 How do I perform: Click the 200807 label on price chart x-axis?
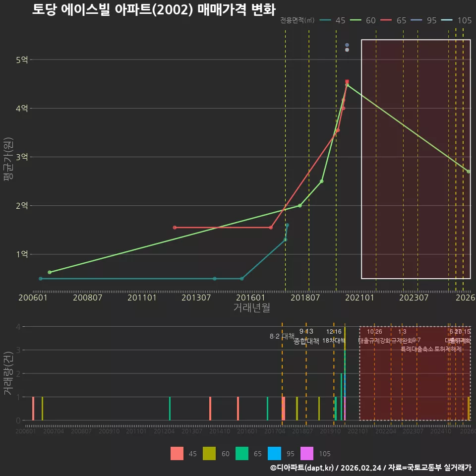coord(87,297)
